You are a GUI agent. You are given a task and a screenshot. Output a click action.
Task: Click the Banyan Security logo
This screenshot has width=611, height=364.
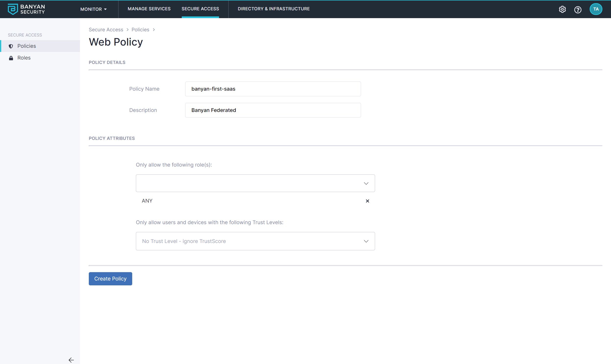tap(26, 9)
